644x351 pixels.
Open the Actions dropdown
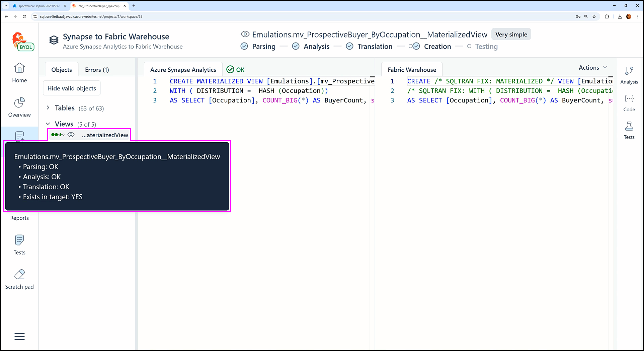[592, 68]
